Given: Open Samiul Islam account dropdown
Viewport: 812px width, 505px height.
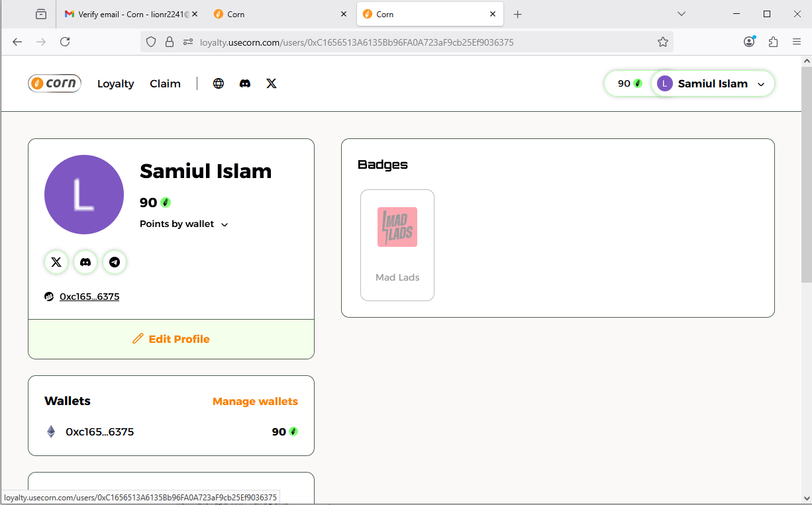Looking at the screenshot, I should [x=713, y=83].
